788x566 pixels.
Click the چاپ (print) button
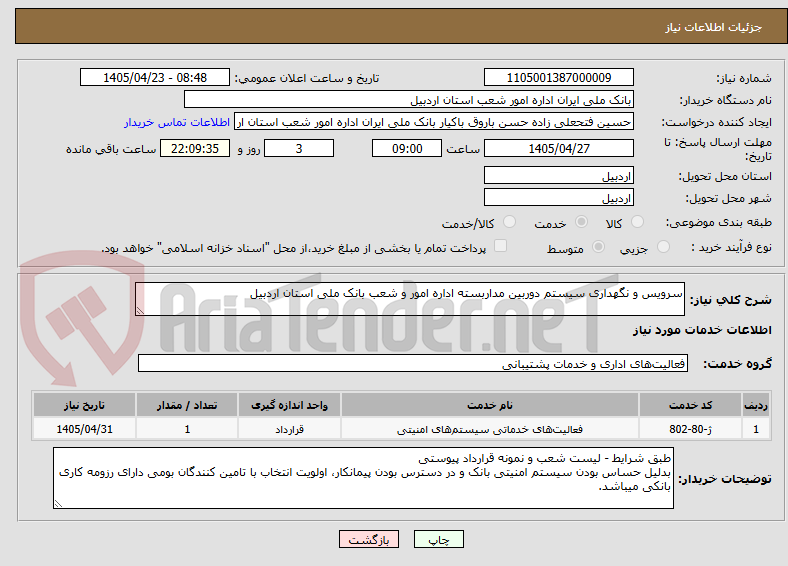(438, 539)
